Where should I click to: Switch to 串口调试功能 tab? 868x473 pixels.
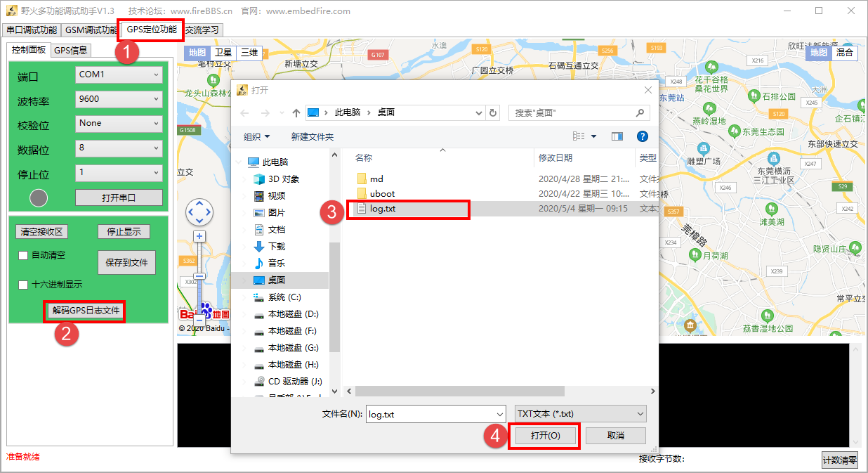pos(32,30)
